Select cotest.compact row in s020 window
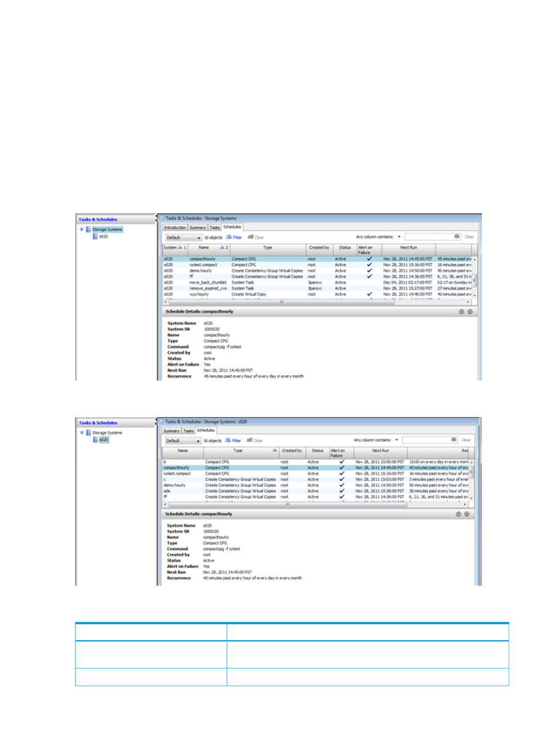This screenshot has height=746, width=560. [316, 473]
